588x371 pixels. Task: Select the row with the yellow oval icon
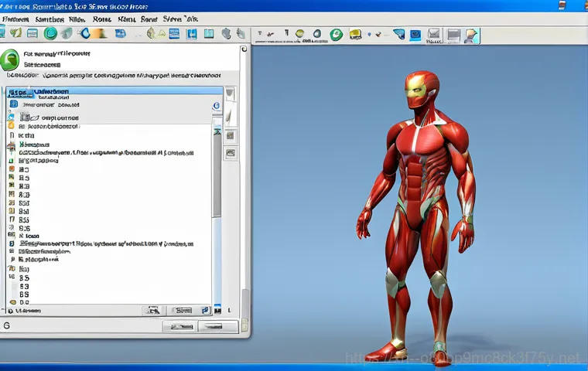(109, 302)
